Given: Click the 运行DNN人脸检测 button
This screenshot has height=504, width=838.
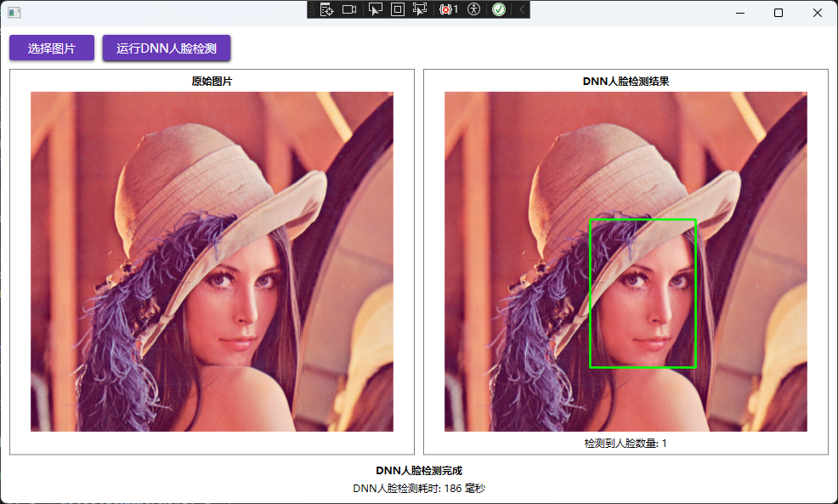Looking at the screenshot, I should pyautogui.click(x=167, y=48).
